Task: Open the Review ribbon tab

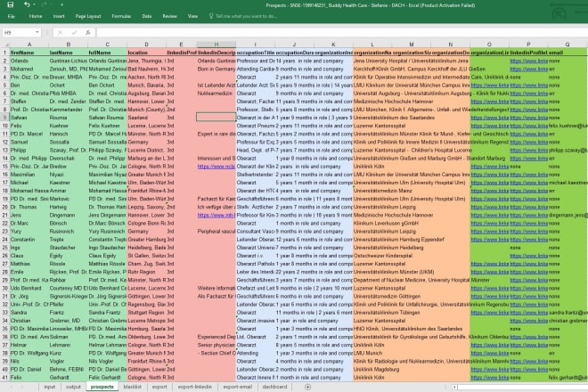Action: (169, 16)
